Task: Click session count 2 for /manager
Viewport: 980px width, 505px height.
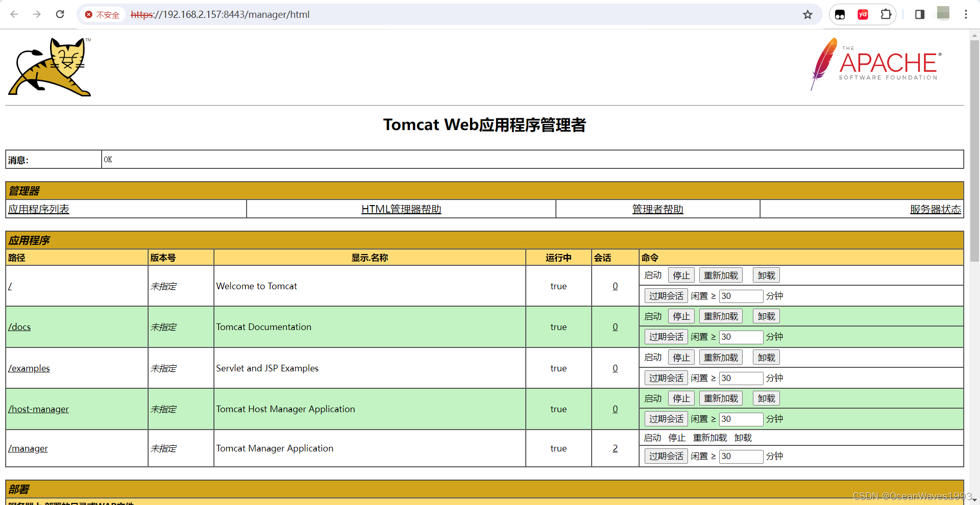Action: (615, 448)
